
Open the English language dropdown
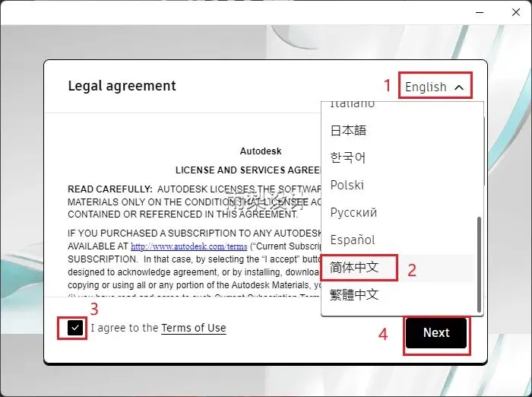(435, 87)
